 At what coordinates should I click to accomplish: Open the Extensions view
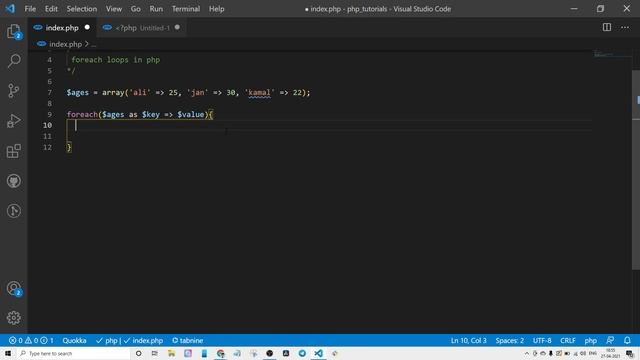(14, 151)
